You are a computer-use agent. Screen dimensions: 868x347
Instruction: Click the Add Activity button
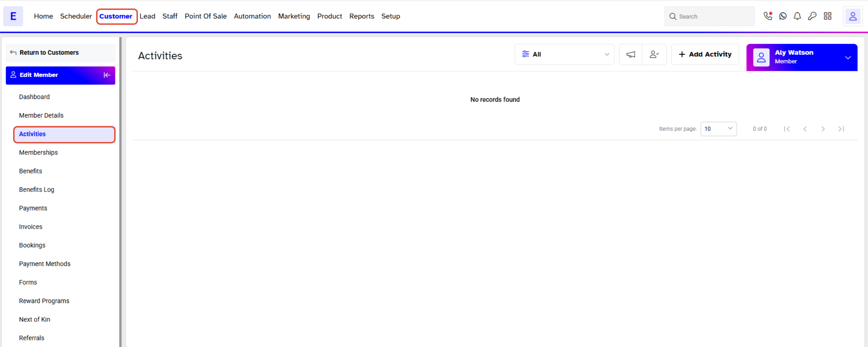[x=705, y=54]
